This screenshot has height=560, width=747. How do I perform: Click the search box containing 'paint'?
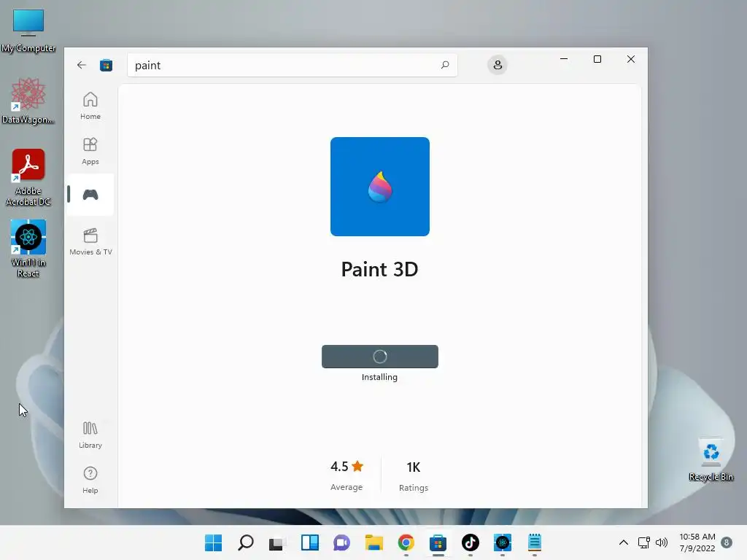click(x=292, y=65)
